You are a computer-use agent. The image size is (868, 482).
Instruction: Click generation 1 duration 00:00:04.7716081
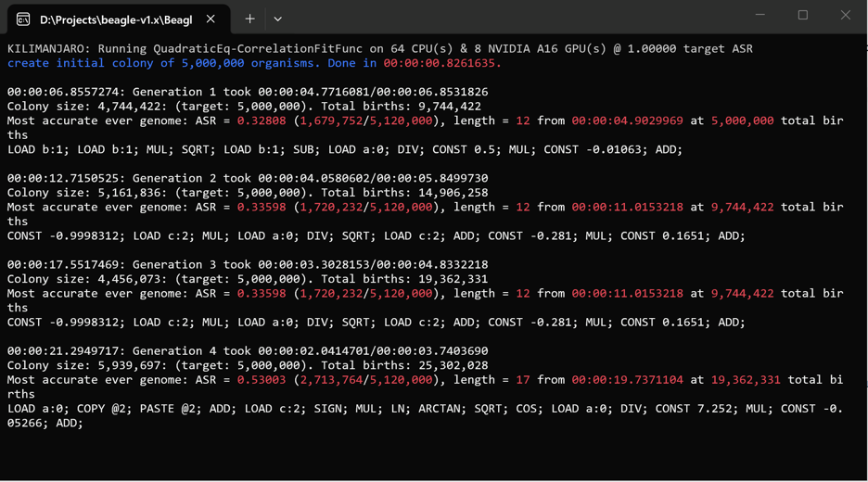click(313, 92)
